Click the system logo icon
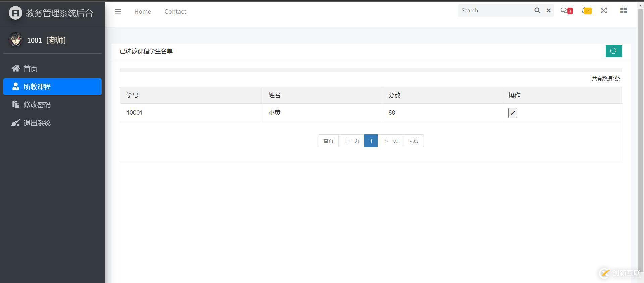Viewport: 644px width, 283px height. [x=15, y=13]
